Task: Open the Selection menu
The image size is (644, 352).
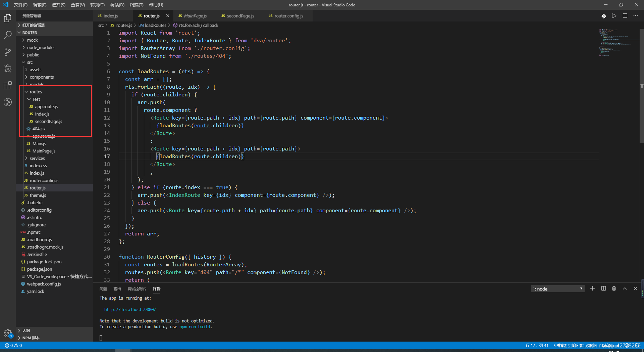Action: click(59, 5)
